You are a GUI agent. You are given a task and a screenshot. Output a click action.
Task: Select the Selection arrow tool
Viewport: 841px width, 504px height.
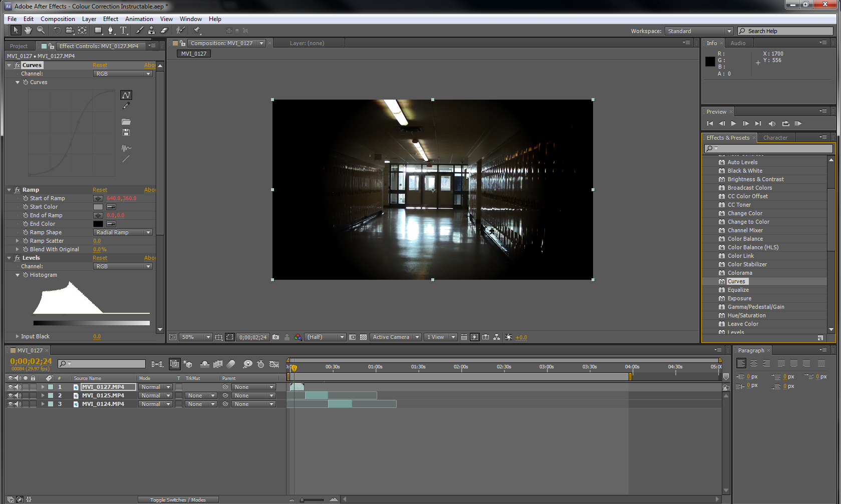tap(16, 31)
